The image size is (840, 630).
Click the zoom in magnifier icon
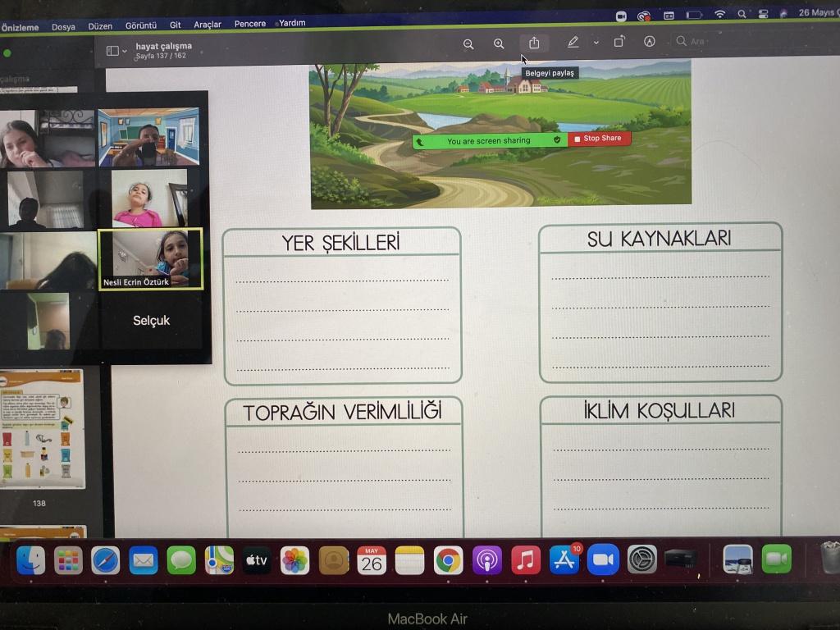(499, 44)
